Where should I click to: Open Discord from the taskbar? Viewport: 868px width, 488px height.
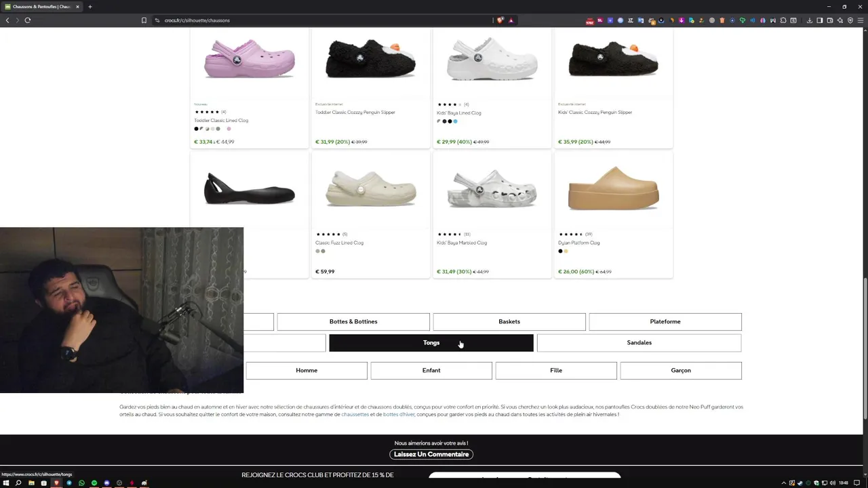(106, 483)
